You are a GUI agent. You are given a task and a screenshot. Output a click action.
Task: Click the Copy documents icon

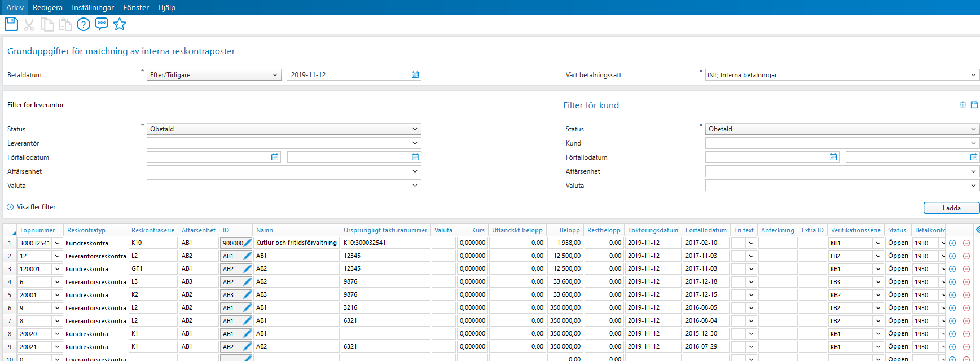tap(47, 24)
